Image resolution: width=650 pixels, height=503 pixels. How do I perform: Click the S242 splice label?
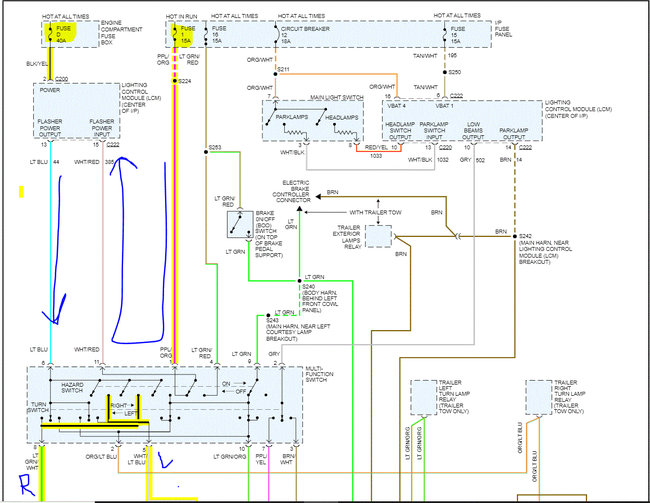525,236
